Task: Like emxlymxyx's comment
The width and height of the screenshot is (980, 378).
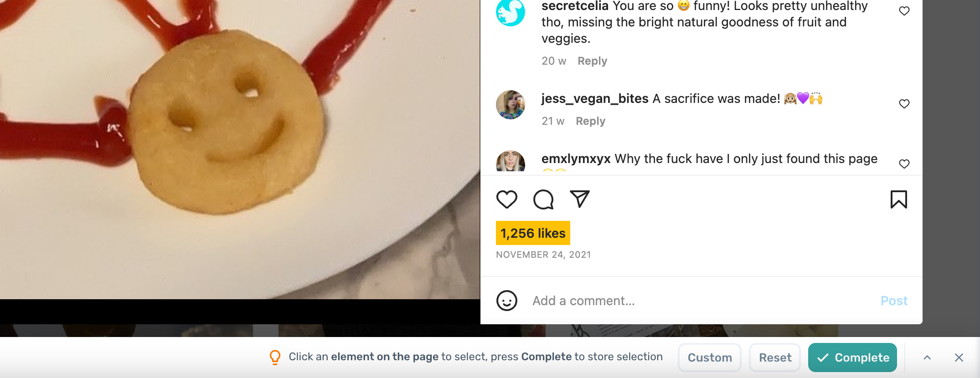Action: (x=904, y=164)
